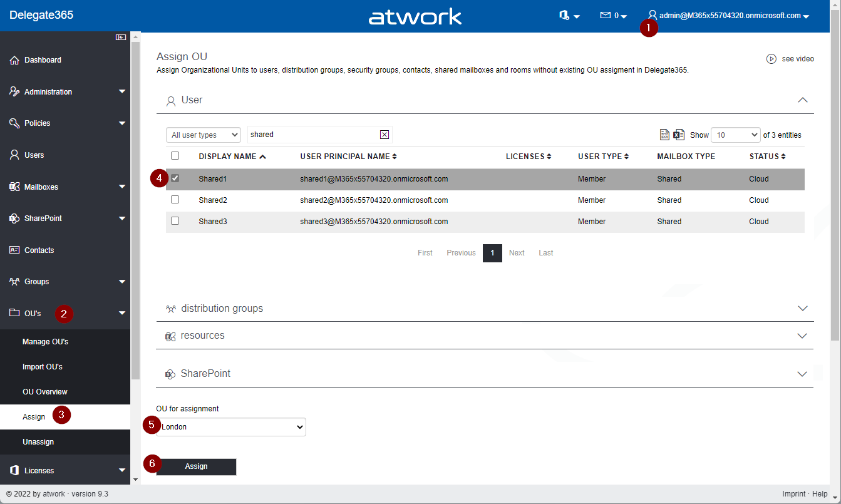Click the Office 365 tenant icon in header
841x504 pixels.
coord(564,16)
